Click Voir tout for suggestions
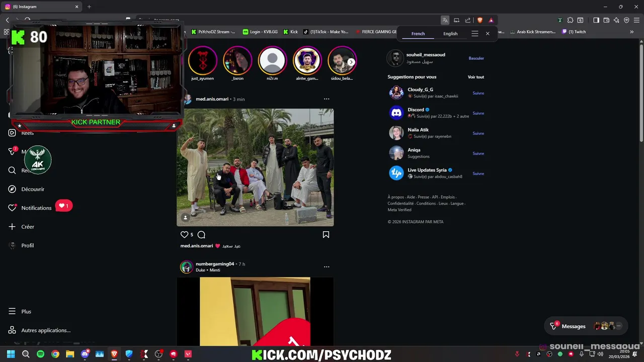The width and height of the screenshot is (644, 362). pyautogui.click(x=476, y=77)
